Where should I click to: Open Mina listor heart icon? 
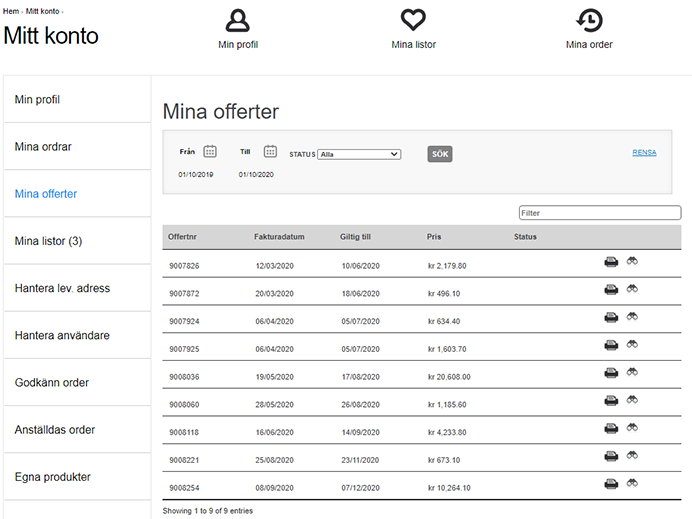coord(413,20)
